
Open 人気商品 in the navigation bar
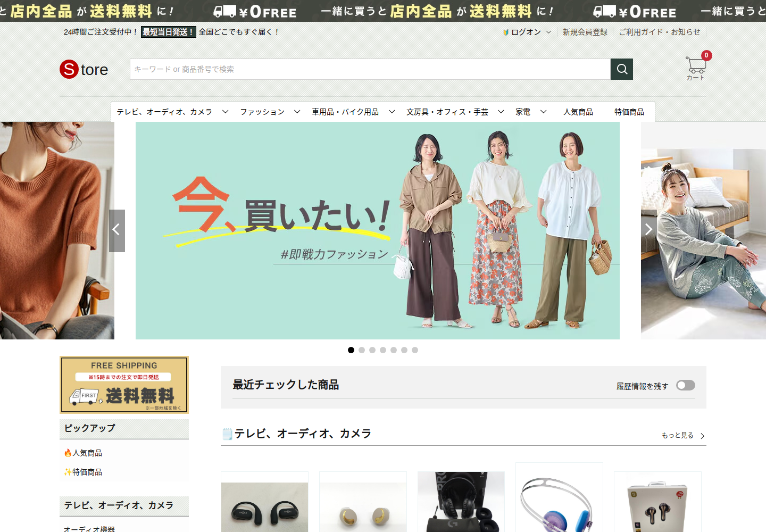[x=578, y=112]
